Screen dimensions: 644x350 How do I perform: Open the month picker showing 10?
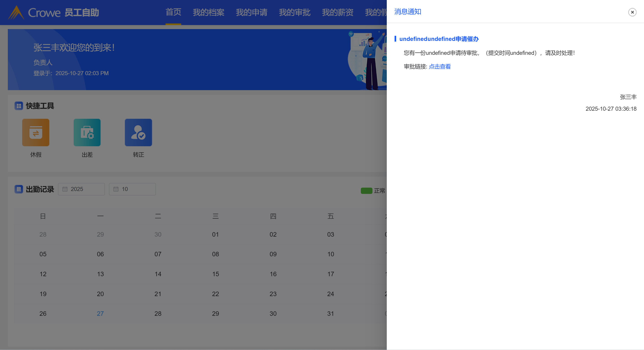[136, 189]
